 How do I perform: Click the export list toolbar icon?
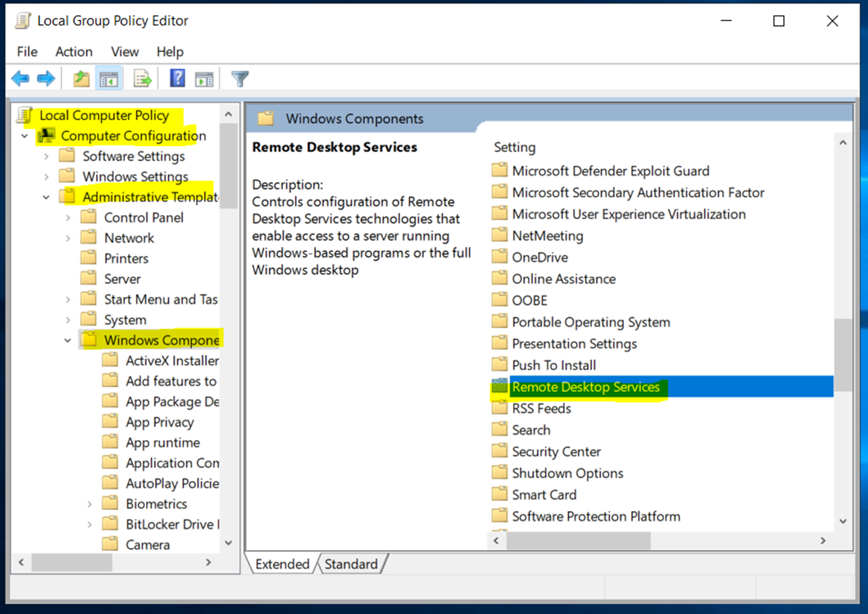pyautogui.click(x=143, y=78)
